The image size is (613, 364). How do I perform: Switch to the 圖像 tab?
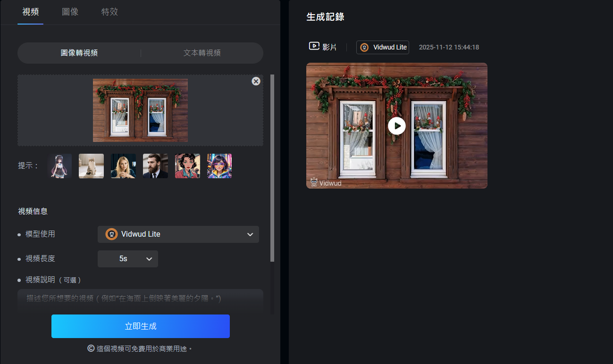click(70, 12)
